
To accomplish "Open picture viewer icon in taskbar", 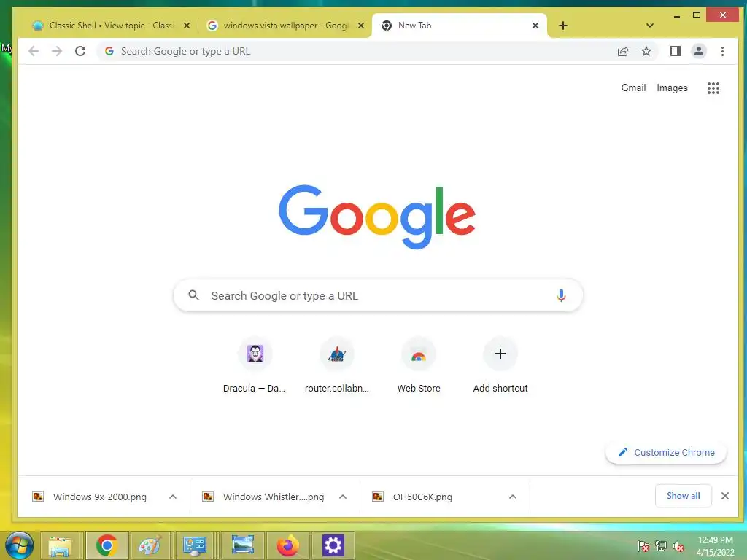I will pyautogui.click(x=242, y=545).
